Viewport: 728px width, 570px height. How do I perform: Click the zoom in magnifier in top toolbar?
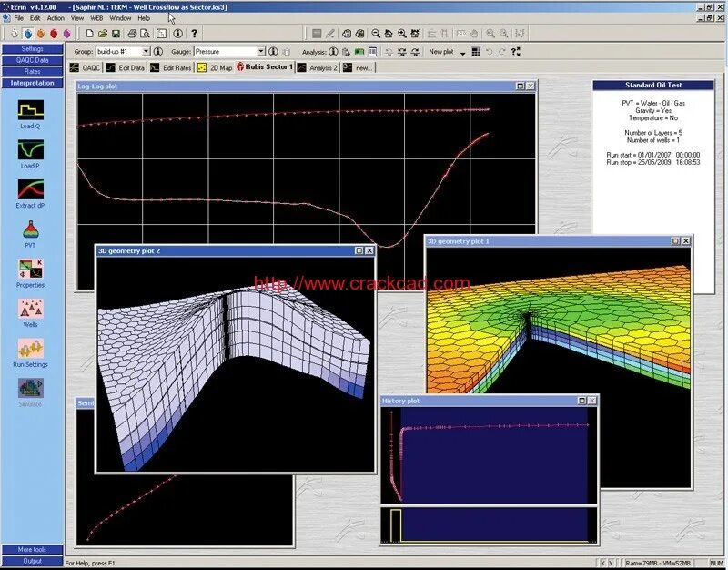pos(402,34)
